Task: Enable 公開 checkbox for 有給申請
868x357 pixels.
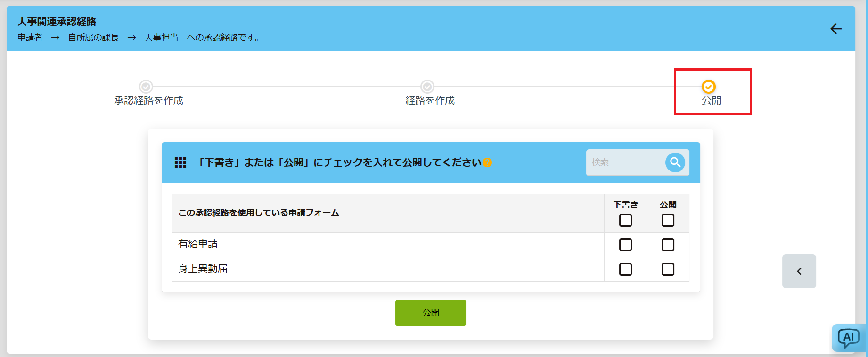Action: (x=668, y=245)
